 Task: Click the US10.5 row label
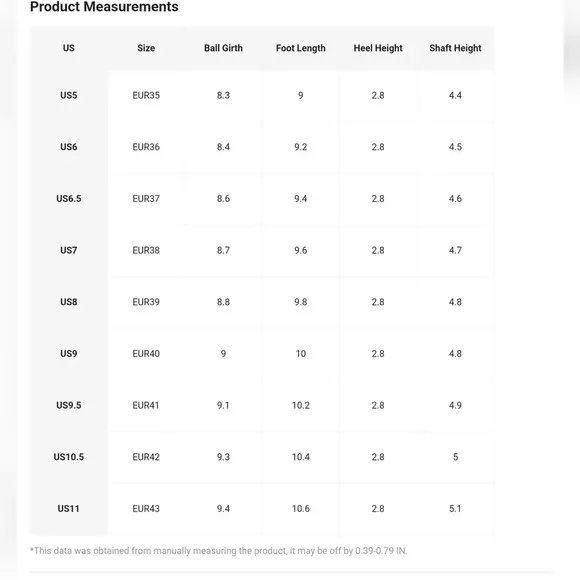[x=68, y=457]
